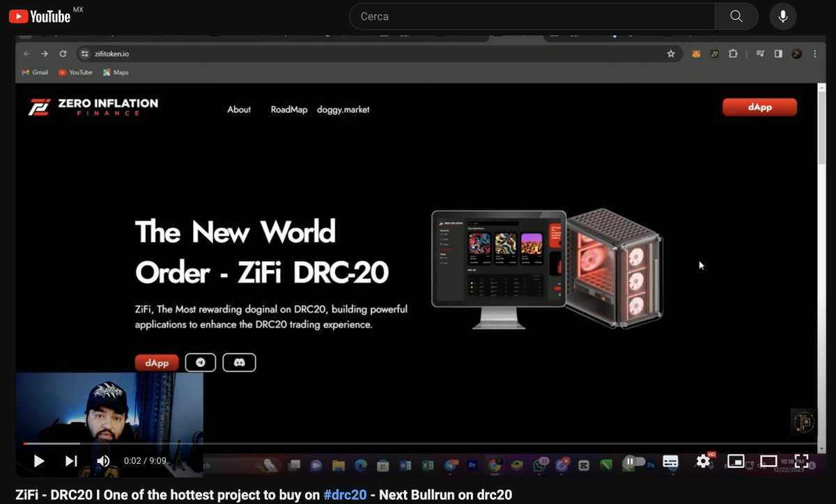Open File Explorer folder in recorded taskbar

click(x=339, y=464)
